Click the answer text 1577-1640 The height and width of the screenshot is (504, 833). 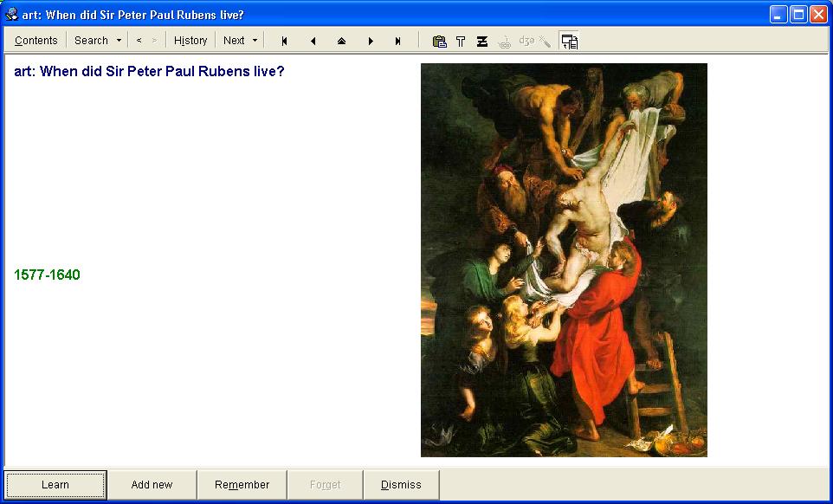click(47, 275)
